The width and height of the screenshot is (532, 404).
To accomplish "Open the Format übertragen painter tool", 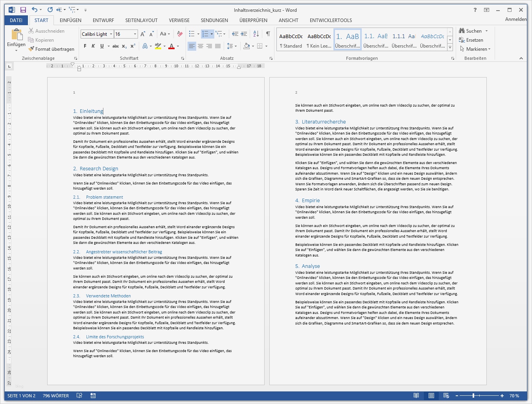I will [x=52, y=49].
